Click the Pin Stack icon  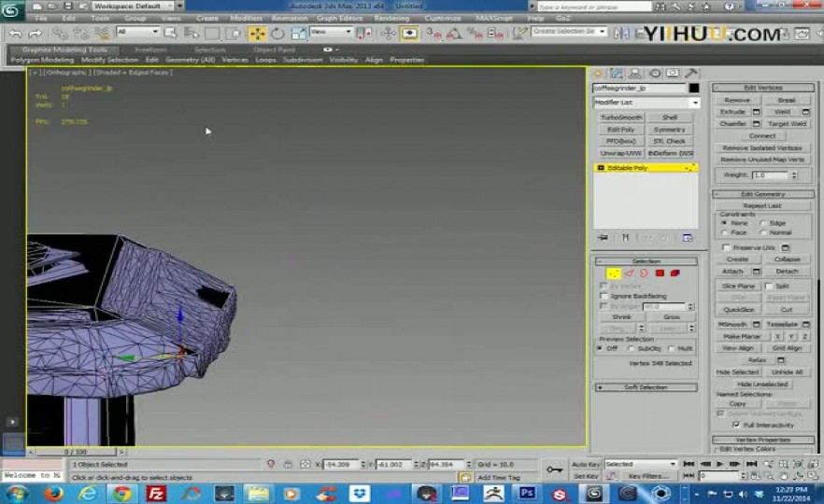(x=603, y=238)
